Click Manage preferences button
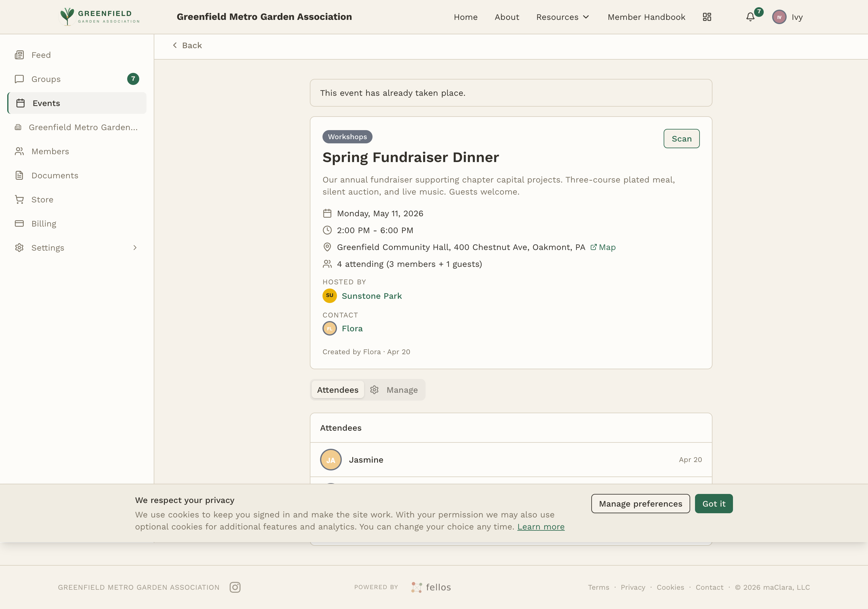Screen dimensions: 868x609 (x=640, y=504)
